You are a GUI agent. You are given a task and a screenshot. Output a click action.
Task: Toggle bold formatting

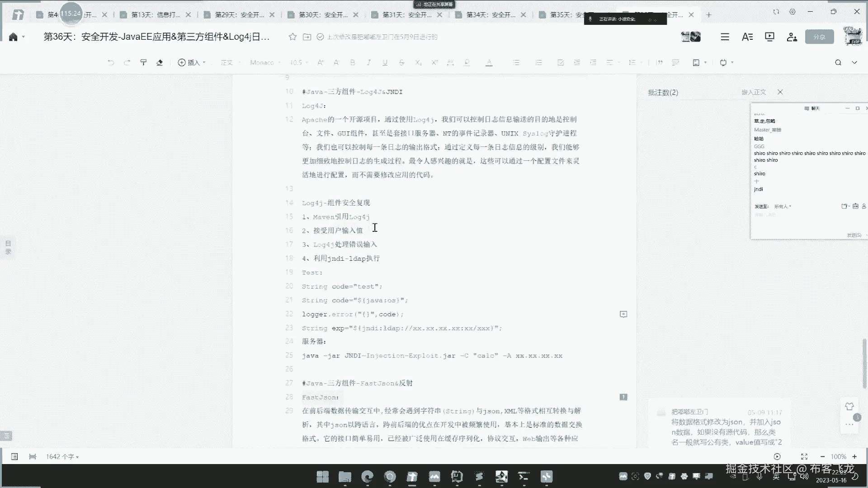tap(353, 62)
